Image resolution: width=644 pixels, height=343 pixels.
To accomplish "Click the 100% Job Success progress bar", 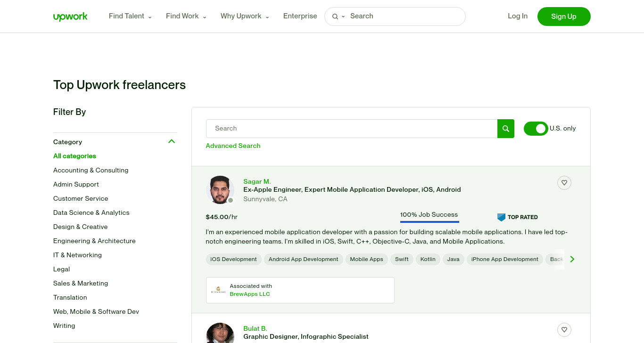I will click(429, 221).
